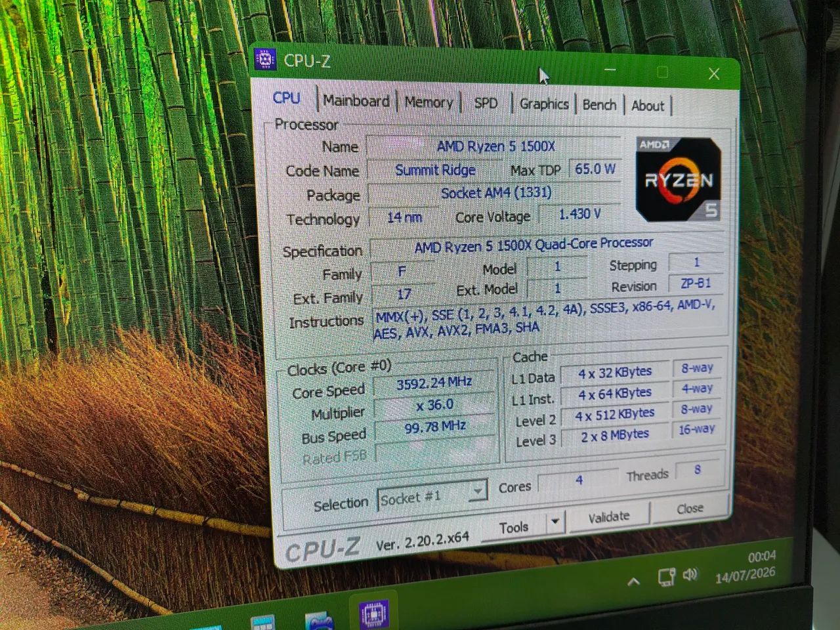Image resolution: width=840 pixels, height=630 pixels.
Task: Select the Level 2 4 x 512 KBytes value
Action: coord(614,415)
